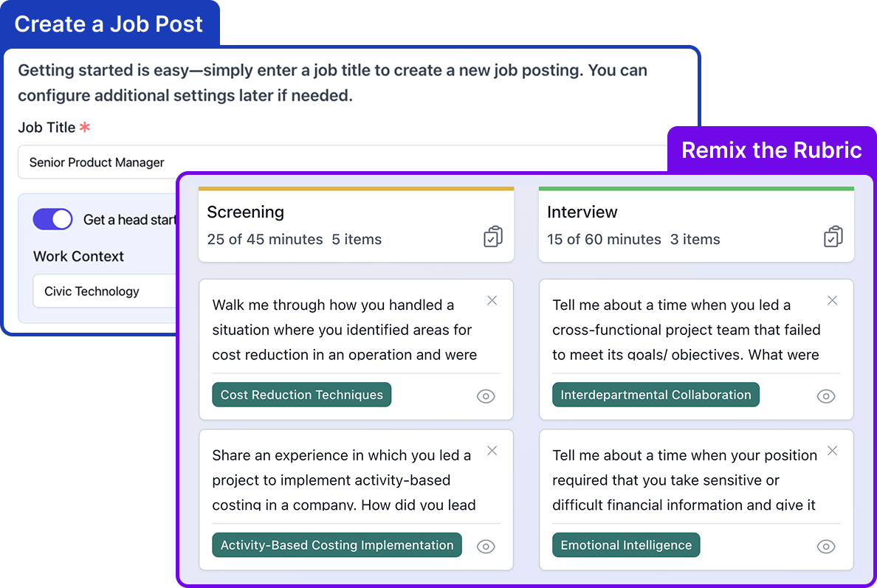Image resolution: width=877 pixels, height=588 pixels.
Task: Click the Cost Reduction Techniques tag
Action: 301,395
